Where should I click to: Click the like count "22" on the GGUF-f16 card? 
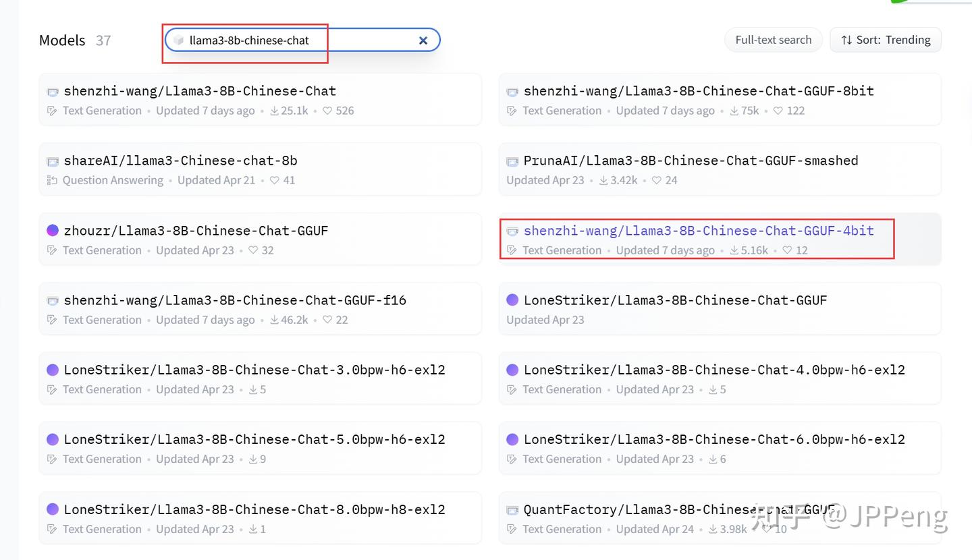[x=342, y=320]
